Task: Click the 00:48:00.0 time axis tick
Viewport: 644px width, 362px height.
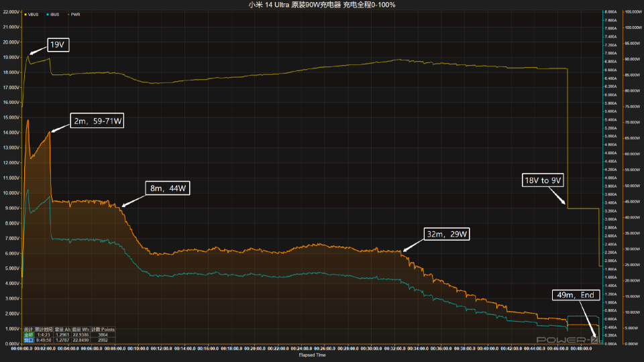Action: tap(582, 349)
